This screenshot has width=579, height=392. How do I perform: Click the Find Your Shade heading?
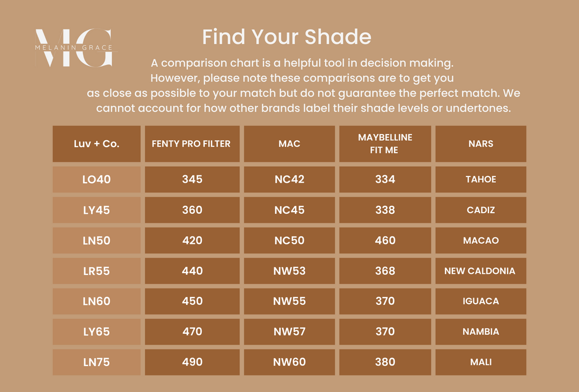pyautogui.click(x=287, y=37)
